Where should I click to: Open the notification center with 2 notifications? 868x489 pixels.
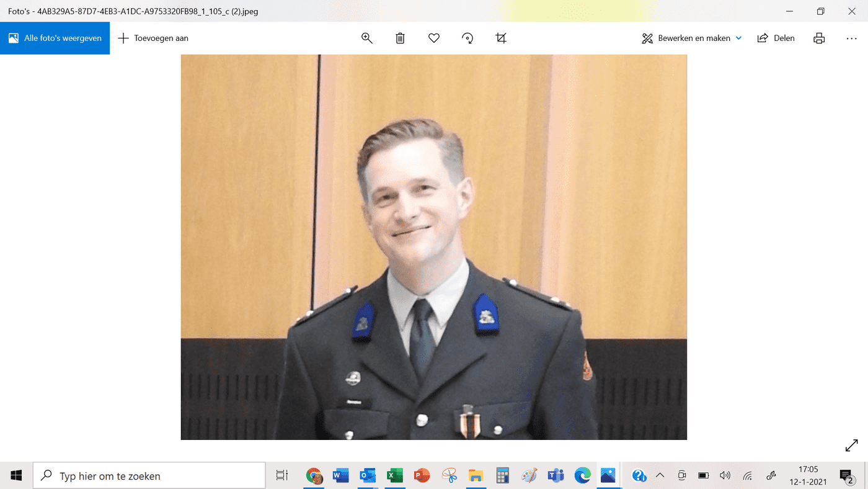coord(846,476)
